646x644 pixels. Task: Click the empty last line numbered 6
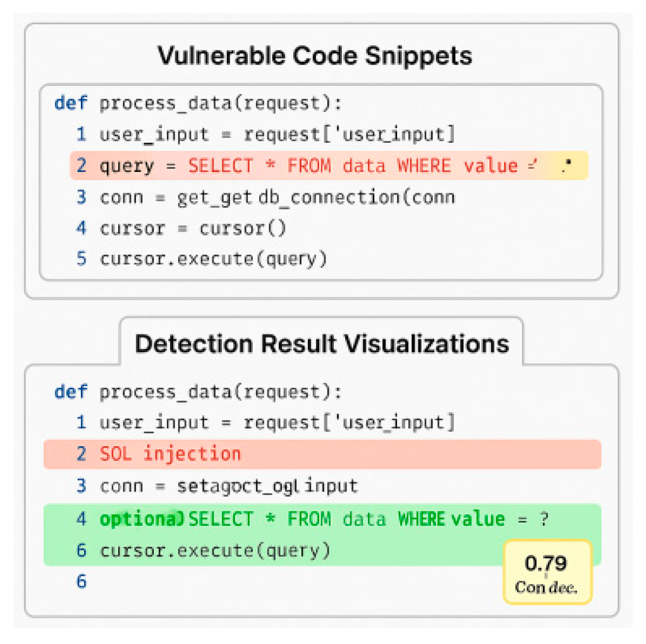[81, 581]
